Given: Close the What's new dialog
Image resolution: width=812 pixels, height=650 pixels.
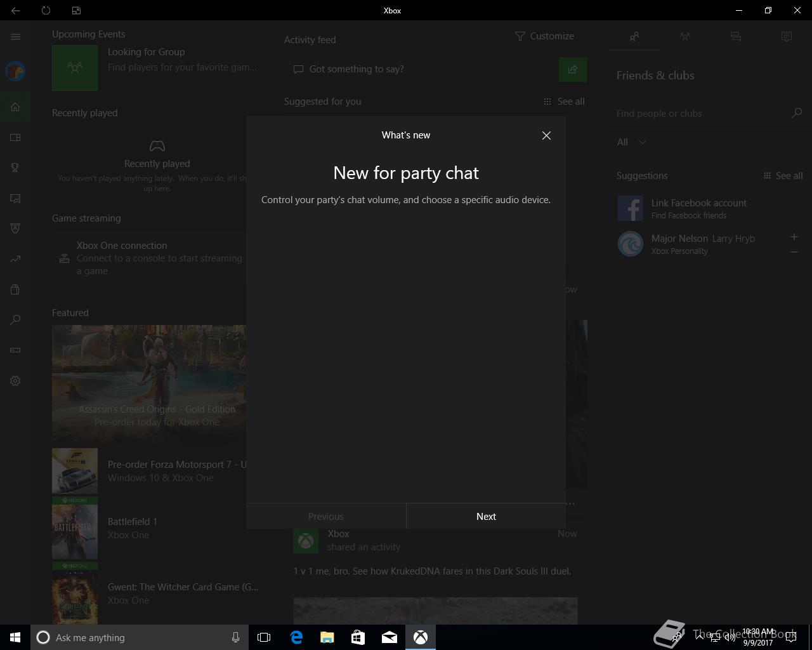Looking at the screenshot, I should 546,135.
